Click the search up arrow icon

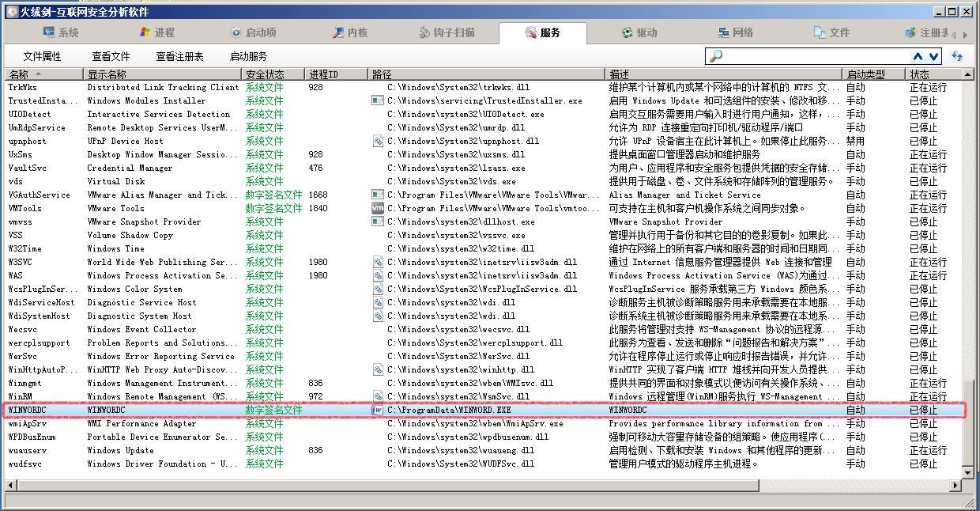pyautogui.click(x=918, y=56)
